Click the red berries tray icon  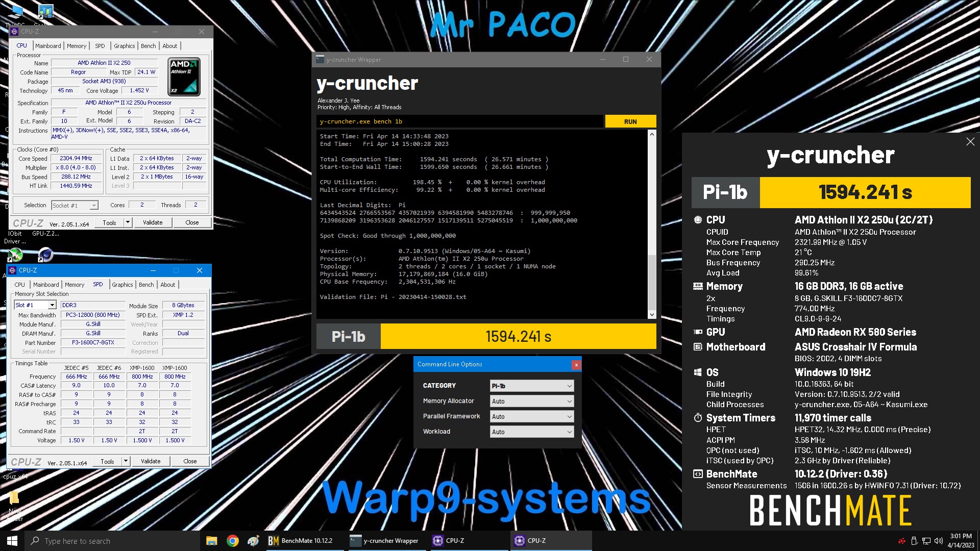point(902,541)
